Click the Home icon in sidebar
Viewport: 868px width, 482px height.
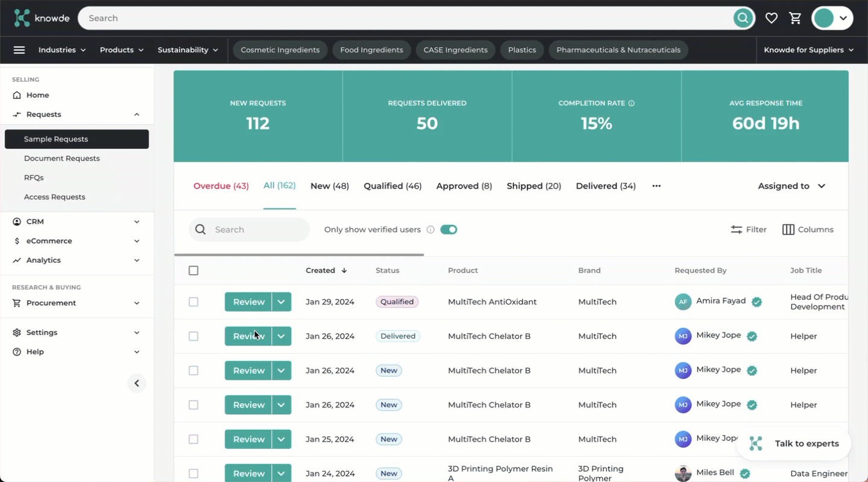click(x=17, y=95)
